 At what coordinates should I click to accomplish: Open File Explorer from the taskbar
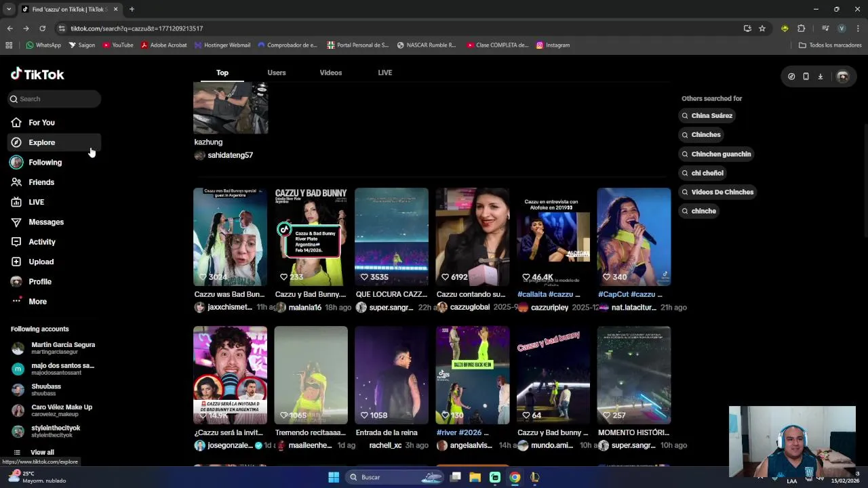pos(475,477)
